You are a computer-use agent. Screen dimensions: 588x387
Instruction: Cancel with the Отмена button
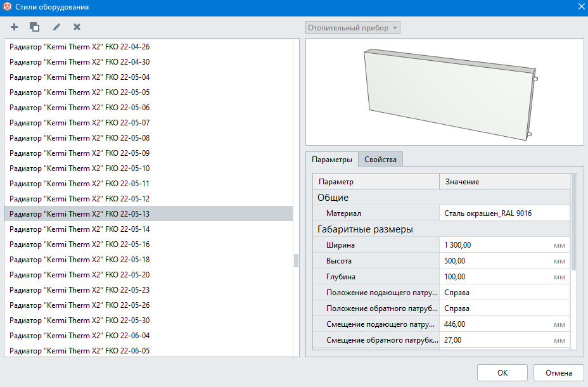[558, 373]
